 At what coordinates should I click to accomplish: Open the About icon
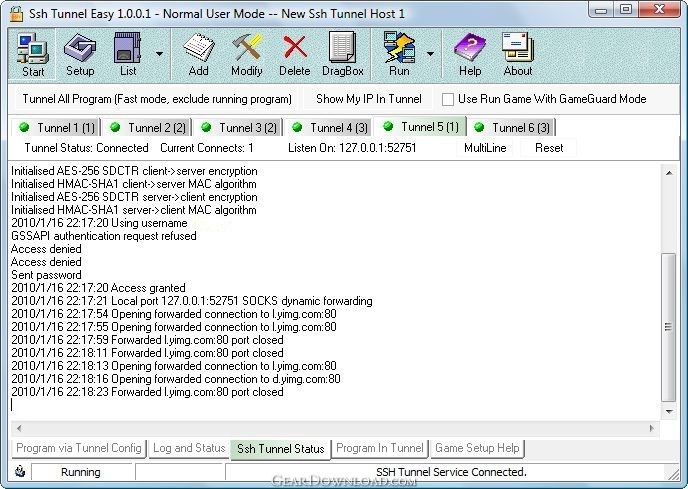coord(518,54)
